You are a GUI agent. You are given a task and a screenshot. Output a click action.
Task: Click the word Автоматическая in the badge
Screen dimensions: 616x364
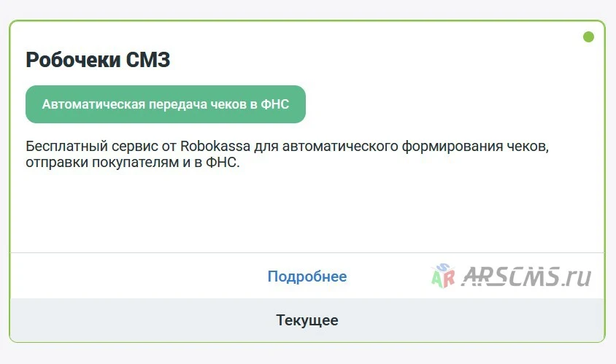pos(93,104)
